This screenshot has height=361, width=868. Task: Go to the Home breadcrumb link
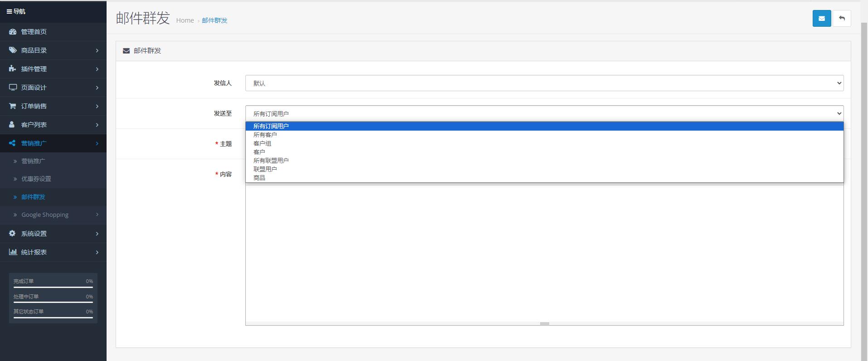pos(185,20)
